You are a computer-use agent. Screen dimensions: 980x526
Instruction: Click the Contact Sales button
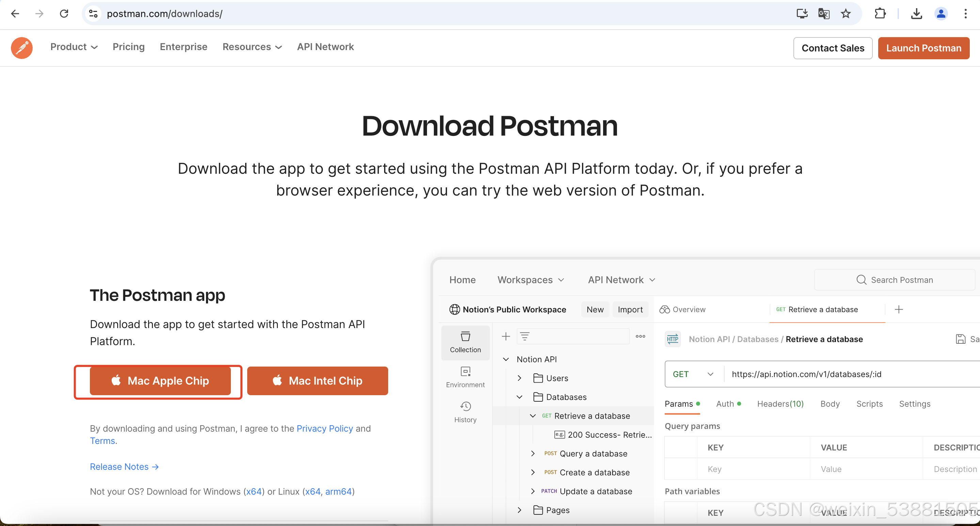click(x=833, y=48)
